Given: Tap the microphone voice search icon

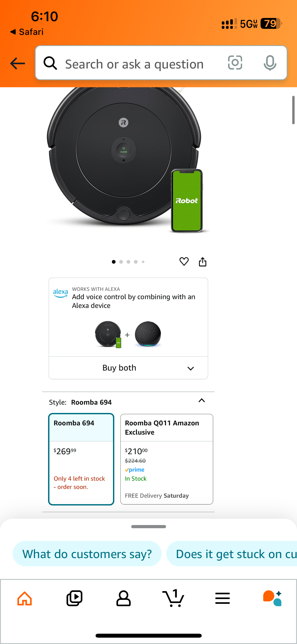Looking at the screenshot, I should click(x=270, y=63).
